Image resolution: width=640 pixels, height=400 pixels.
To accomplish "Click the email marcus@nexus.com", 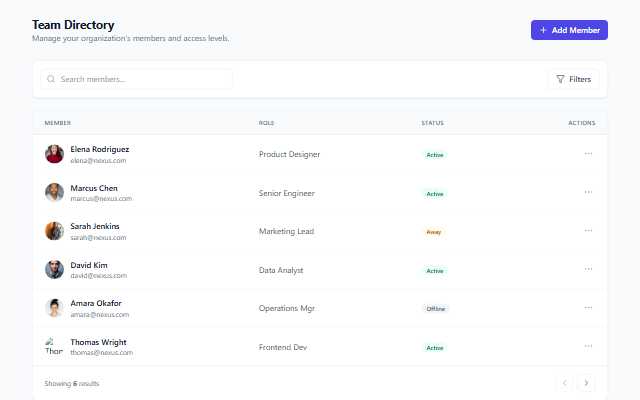I will [101, 199].
